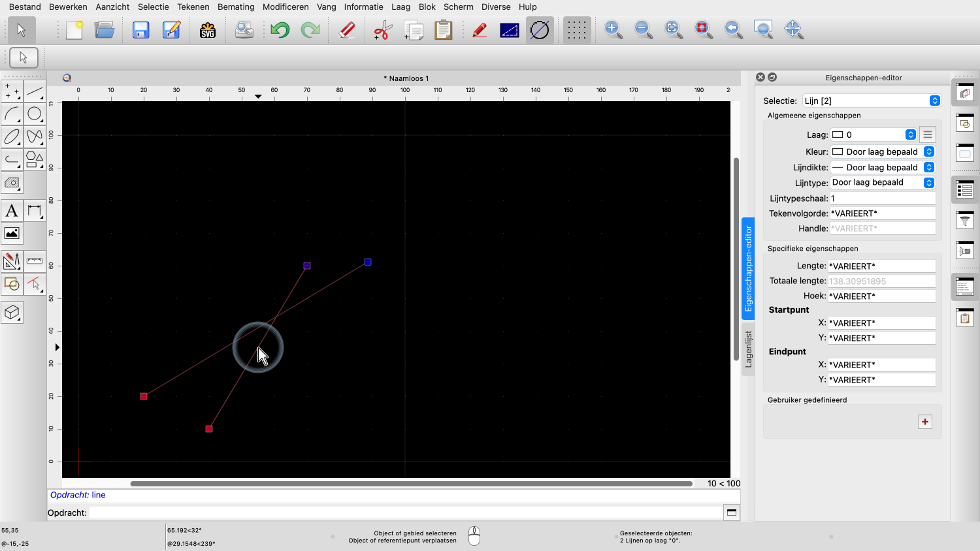The image size is (980, 551).
Task: Open the Modificeren menu
Action: click(x=286, y=7)
